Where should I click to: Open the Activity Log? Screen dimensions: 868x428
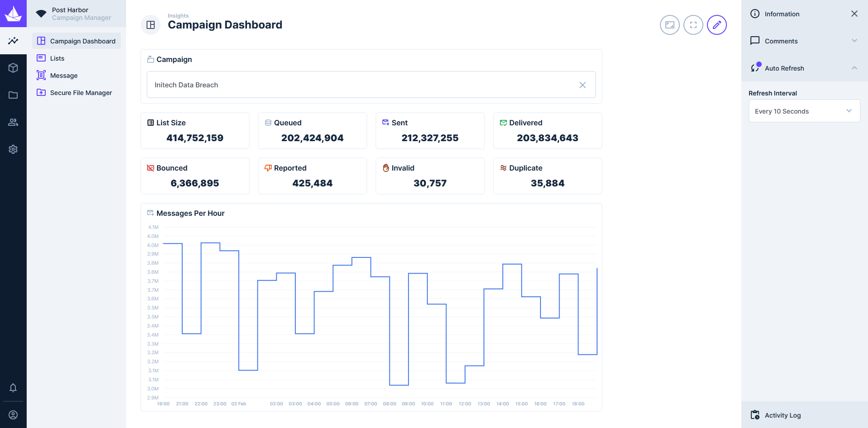point(783,415)
